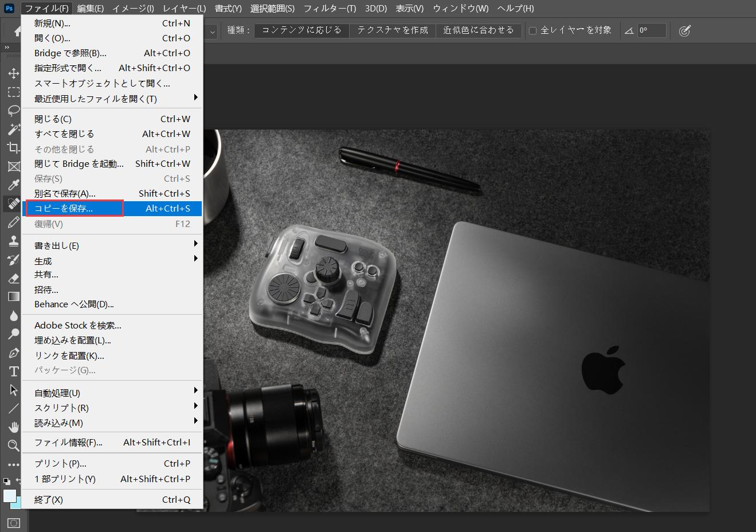Choose 開く(O)... menu entry
Screen dimensions: 756x532
[112, 38]
